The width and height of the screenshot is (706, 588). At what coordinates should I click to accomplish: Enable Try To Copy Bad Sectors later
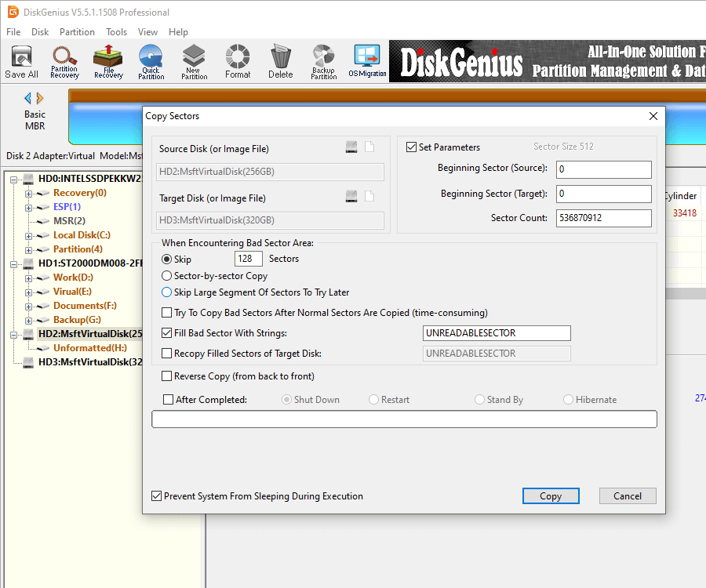pyautogui.click(x=166, y=313)
